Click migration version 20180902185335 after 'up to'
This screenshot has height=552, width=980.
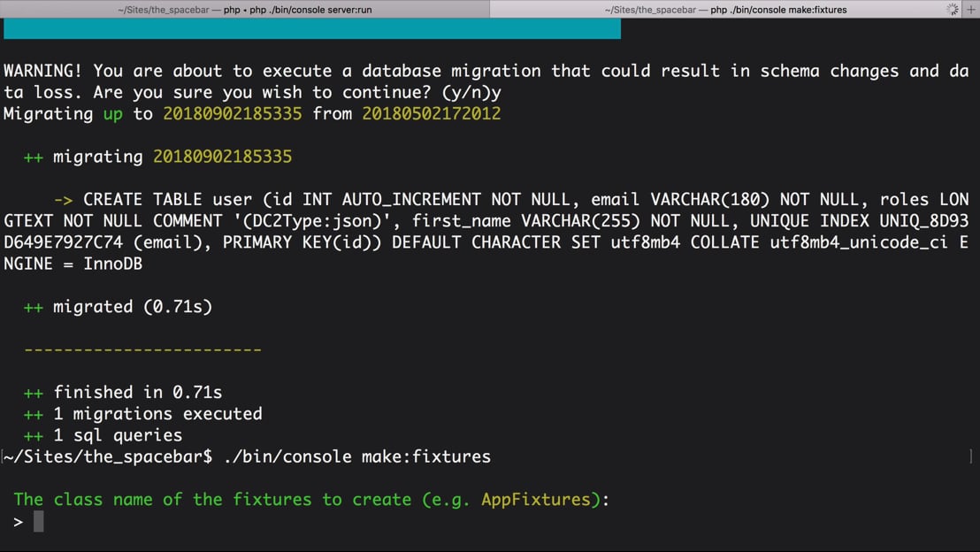[232, 114]
